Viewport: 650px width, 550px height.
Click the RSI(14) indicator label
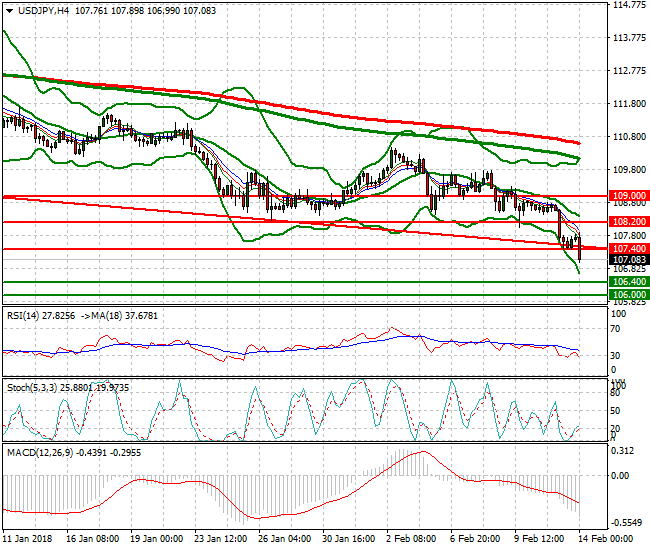point(23,316)
